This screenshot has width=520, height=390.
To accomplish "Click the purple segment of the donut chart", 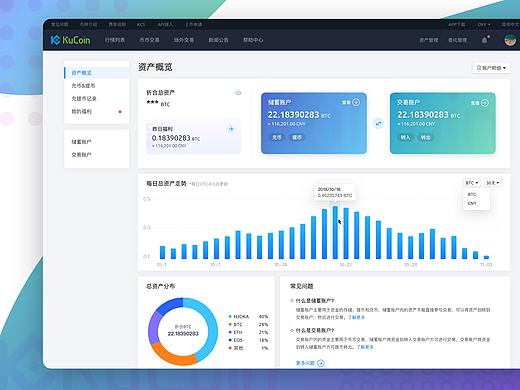I will click(154, 327).
